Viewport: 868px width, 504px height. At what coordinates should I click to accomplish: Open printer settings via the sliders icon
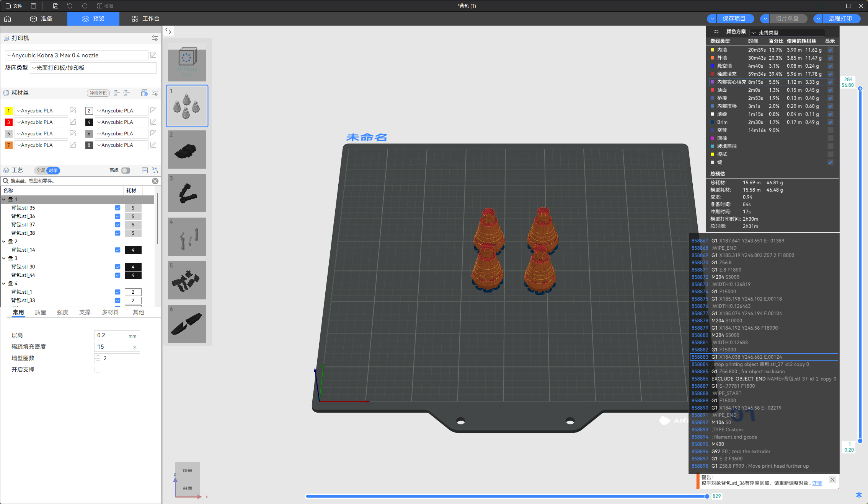point(155,38)
